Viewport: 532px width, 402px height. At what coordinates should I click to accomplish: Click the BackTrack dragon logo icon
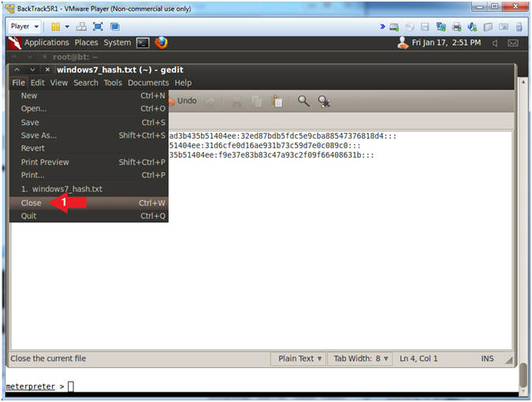pos(15,43)
